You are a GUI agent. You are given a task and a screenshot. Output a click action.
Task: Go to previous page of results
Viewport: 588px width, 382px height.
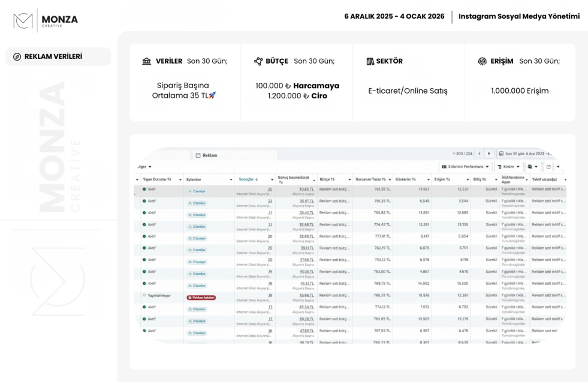click(x=479, y=154)
